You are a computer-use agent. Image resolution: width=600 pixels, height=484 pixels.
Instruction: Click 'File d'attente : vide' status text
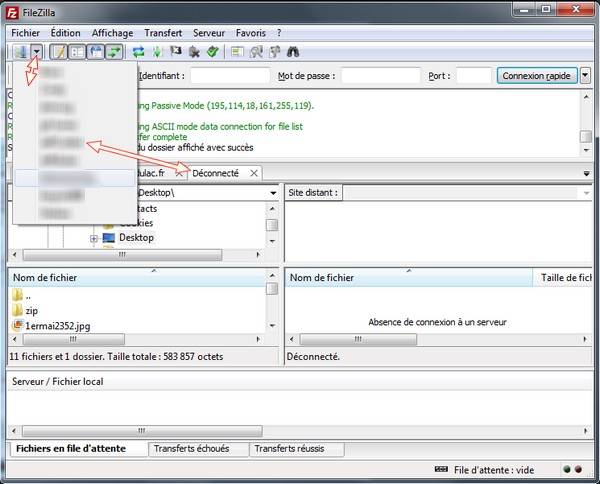494,470
